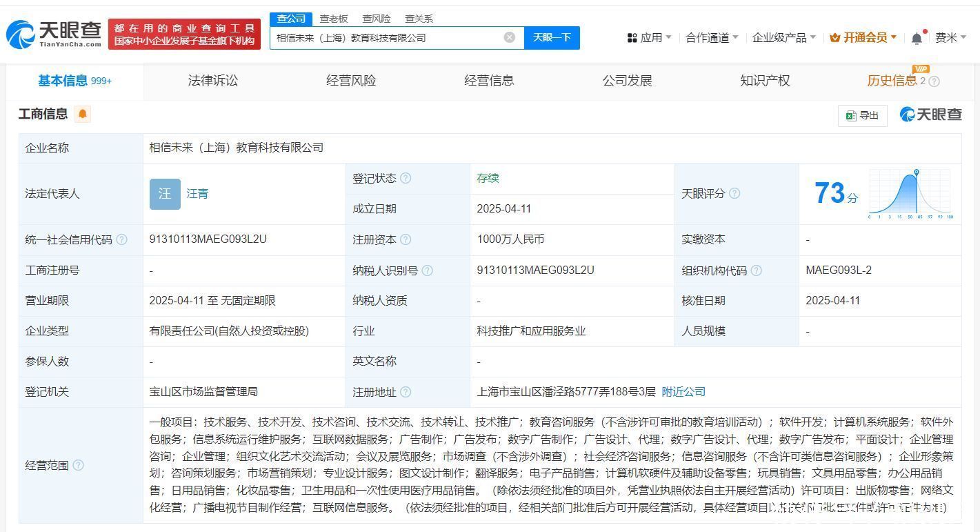Expand the 应用 dropdown menu
The width and height of the screenshot is (980, 532).
click(x=649, y=38)
